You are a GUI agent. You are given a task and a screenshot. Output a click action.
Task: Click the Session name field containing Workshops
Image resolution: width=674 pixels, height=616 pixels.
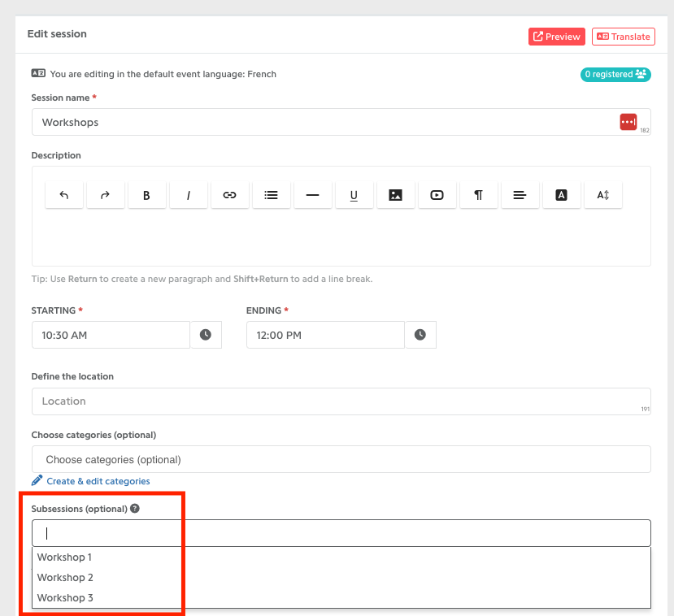[x=341, y=122]
